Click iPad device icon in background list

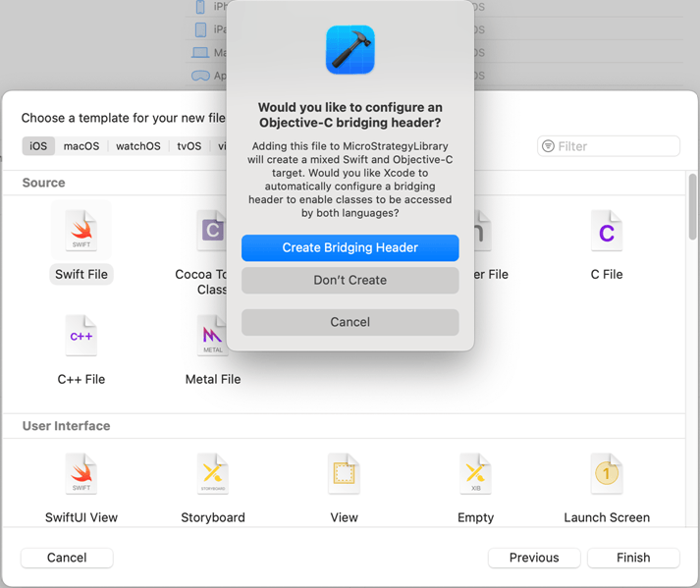(201, 29)
